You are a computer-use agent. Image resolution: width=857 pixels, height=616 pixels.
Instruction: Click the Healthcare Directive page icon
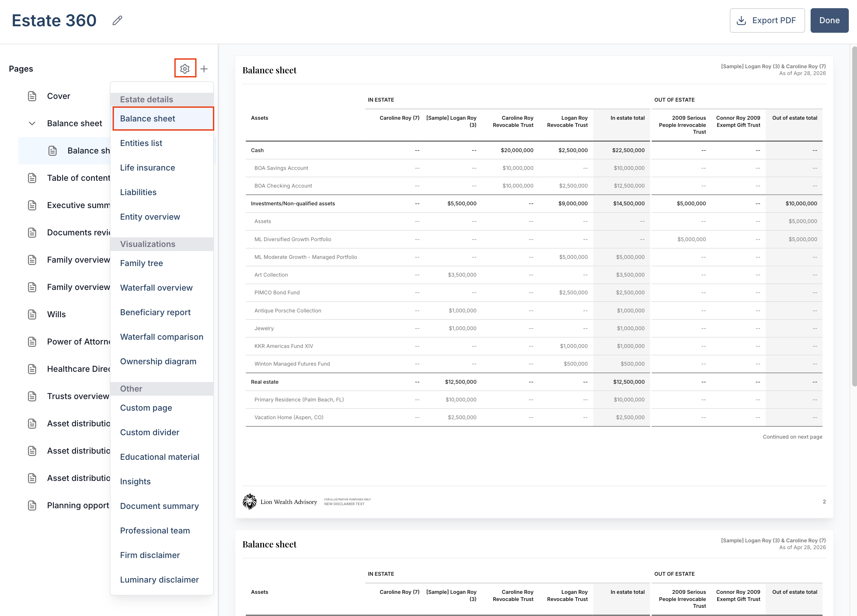(32, 369)
